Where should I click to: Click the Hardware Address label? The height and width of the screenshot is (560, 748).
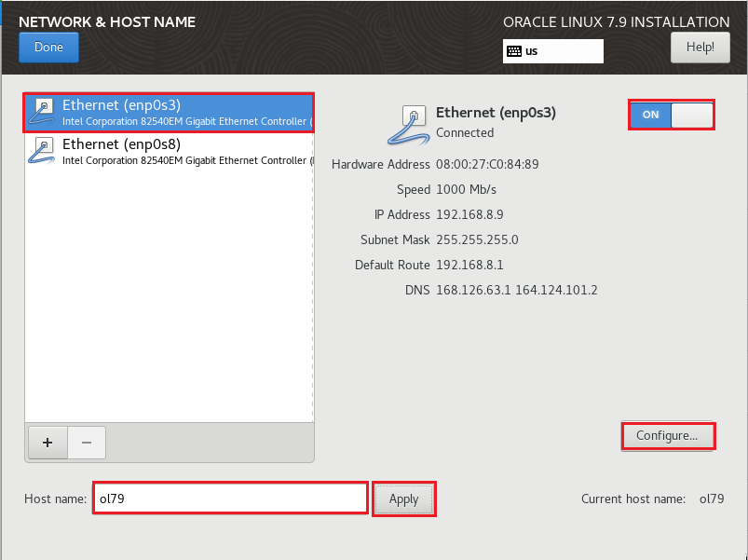[381, 165]
